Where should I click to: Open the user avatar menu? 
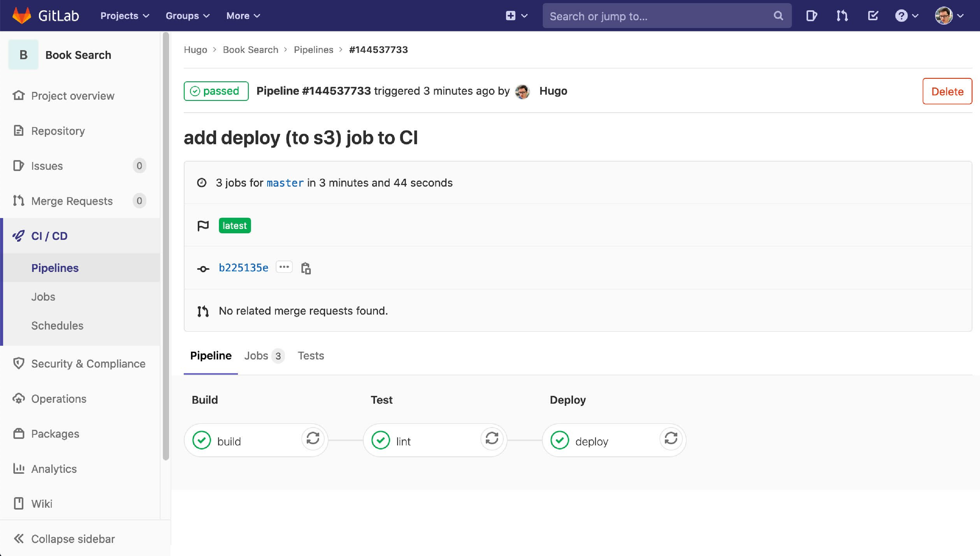pos(949,16)
